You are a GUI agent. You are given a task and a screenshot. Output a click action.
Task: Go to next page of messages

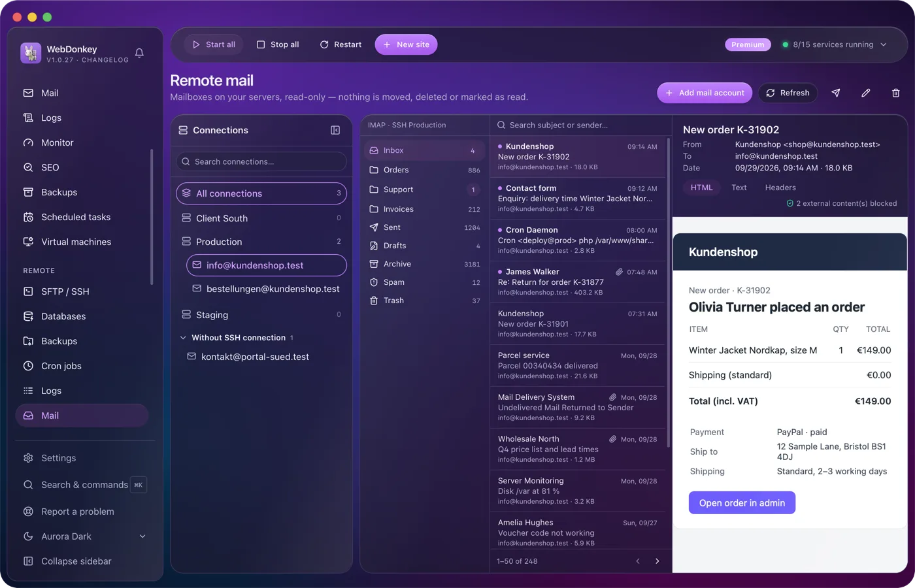point(657,561)
